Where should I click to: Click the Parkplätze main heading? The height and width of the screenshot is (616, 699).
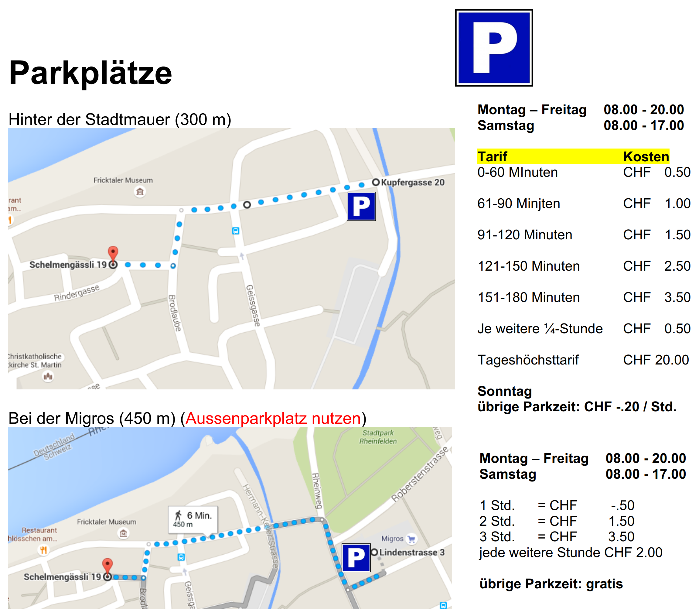(90, 73)
